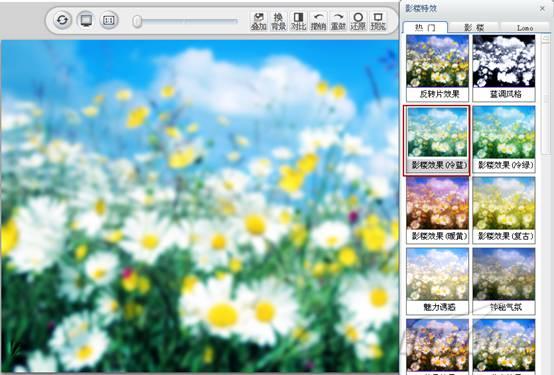Viewport: 554px width, 375px height.
Task: Choose the 影楼效果(暖黄) effect
Action: [x=437, y=210]
